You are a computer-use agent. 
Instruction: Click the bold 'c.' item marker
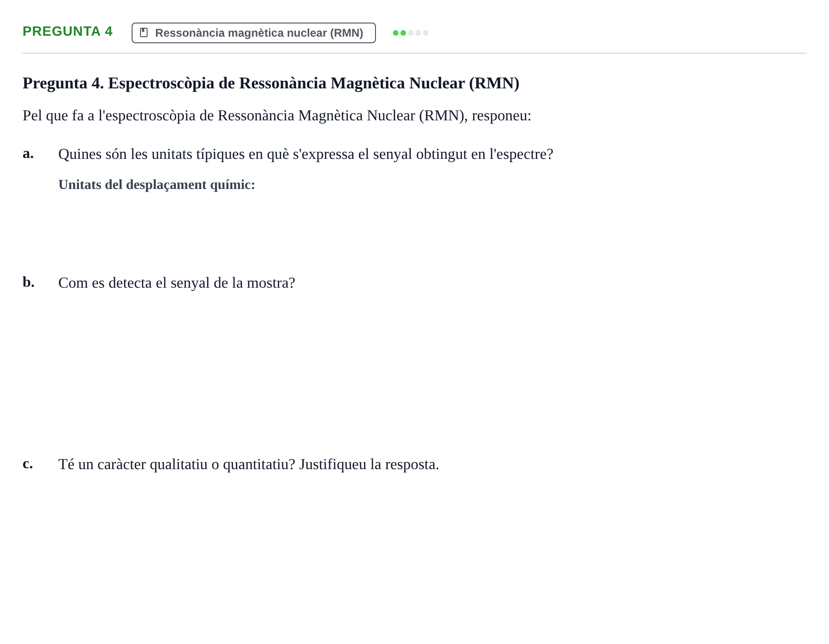[x=28, y=463]
